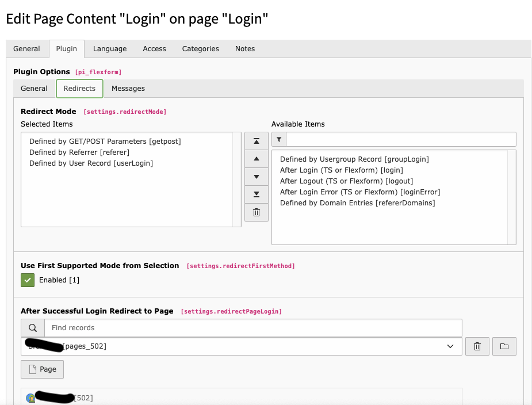The height and width of the screenshot is (405, 532).
Task: Open the Messages sub-tab
Action: (128, 89)
